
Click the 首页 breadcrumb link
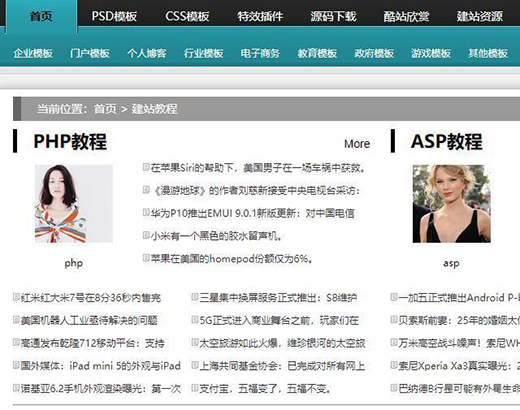click(105, 109)
